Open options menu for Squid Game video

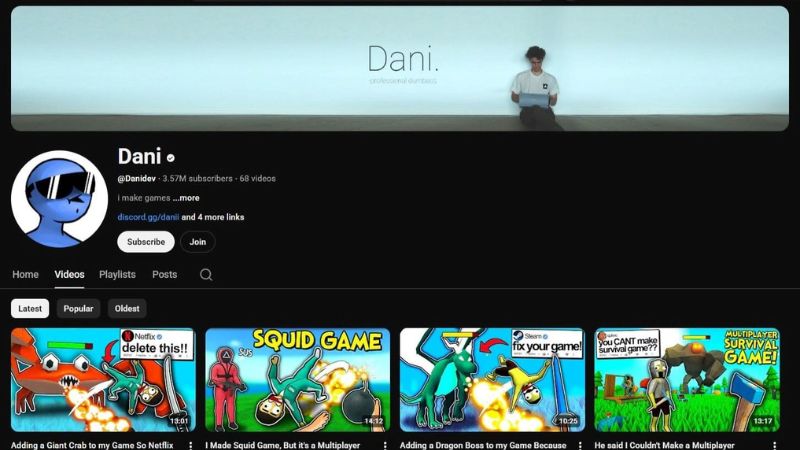pos(385,445)
